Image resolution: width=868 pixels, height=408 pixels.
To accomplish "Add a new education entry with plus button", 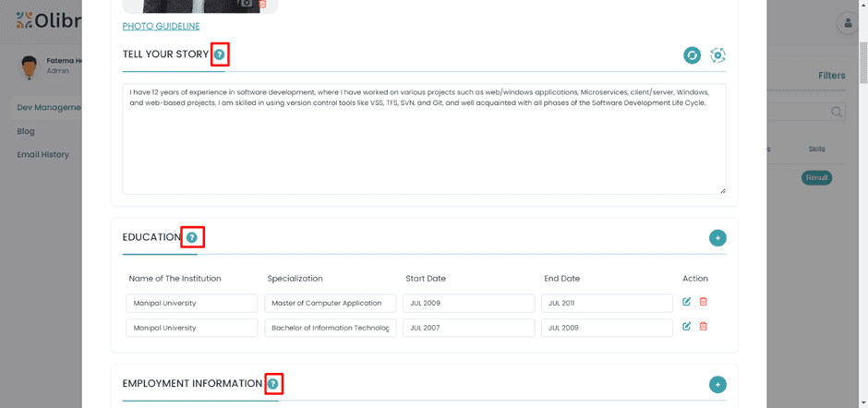I will click(x=717, y=238).
